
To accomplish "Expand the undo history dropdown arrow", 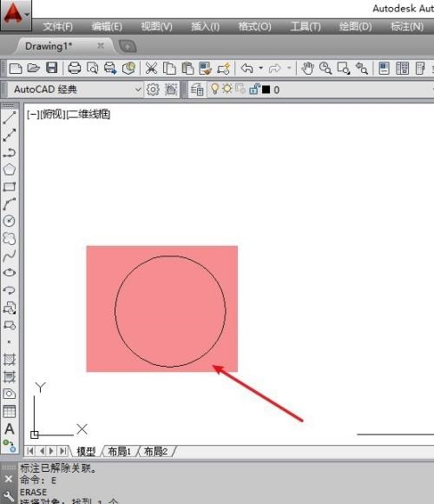I will [x=260, y=68].
